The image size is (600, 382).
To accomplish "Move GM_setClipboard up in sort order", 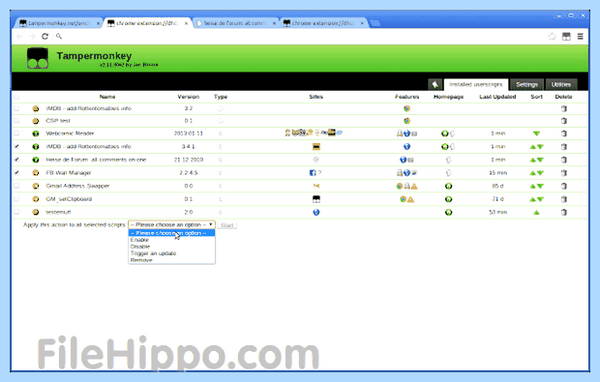I will (x=533, y=199).
